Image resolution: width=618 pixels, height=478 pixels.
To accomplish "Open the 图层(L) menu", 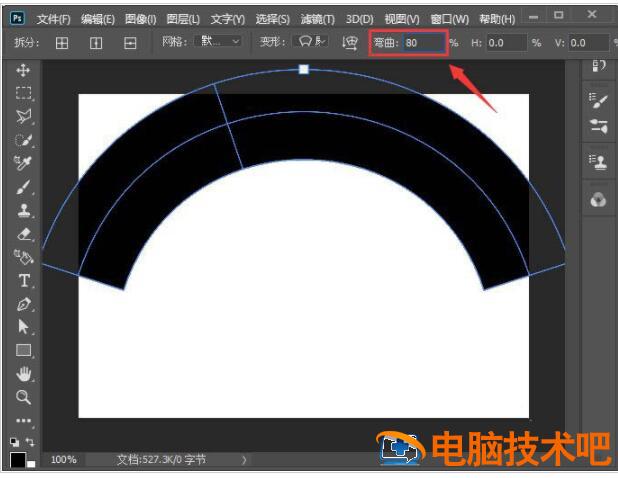I will [x=183, y=19].
